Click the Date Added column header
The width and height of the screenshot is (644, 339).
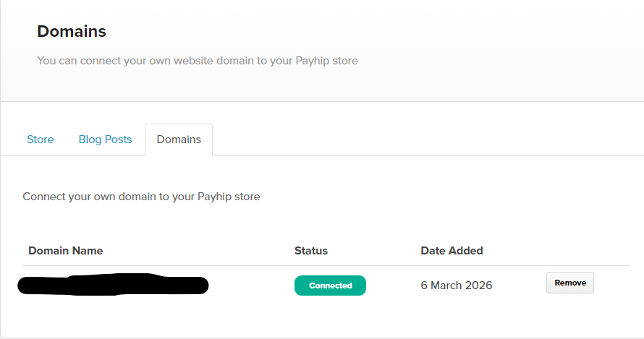click(x=452, y=251)
